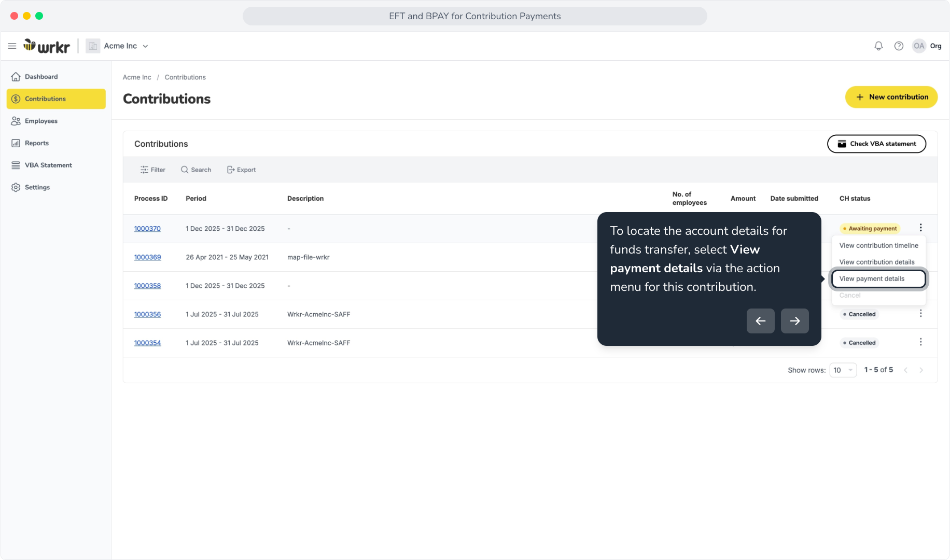Select View payment details menu item
This screenshot has height=560, width=950.
coord(878,279)
